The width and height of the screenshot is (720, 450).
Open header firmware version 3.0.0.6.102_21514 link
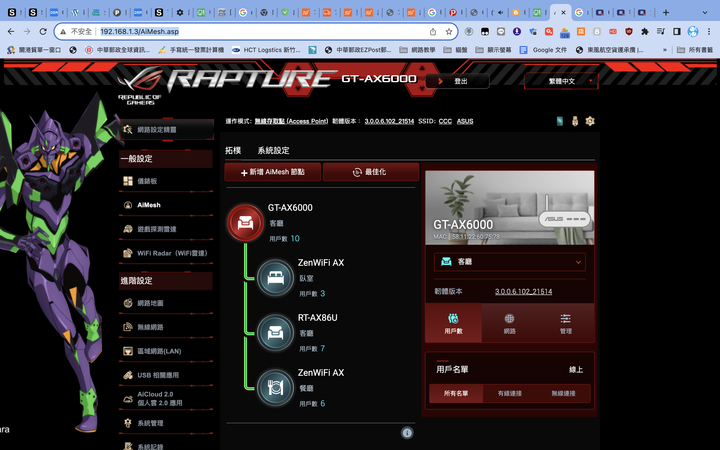click(x=389, y=121)
